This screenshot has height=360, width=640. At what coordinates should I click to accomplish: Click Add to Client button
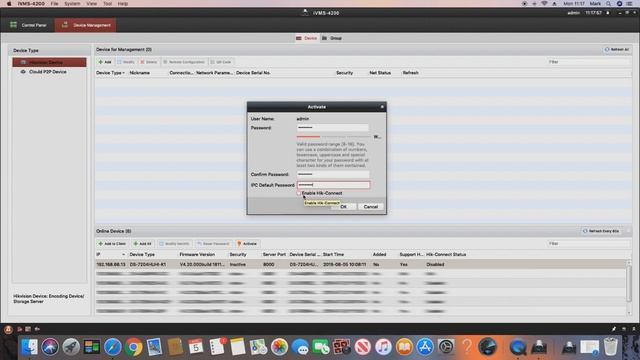tap(112, 244)
